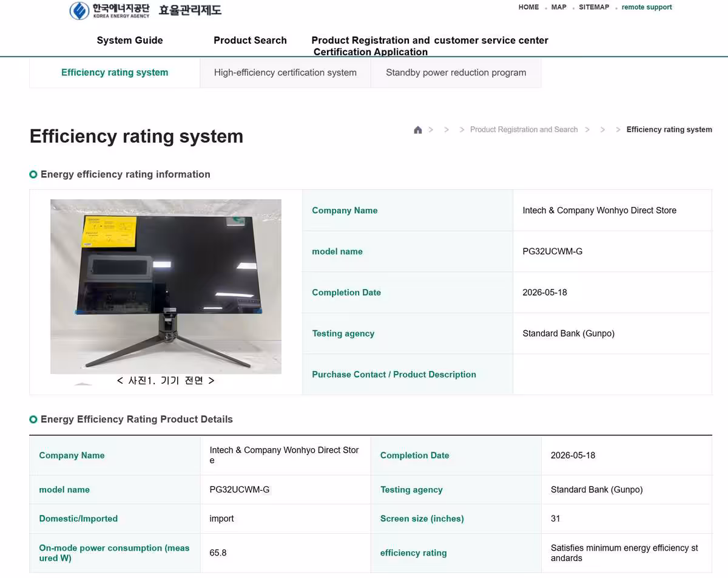Viewport: 728px width, 578px height.
Task: Click 2026-05-18 value in top info table
Action: (x=545, y=293)
